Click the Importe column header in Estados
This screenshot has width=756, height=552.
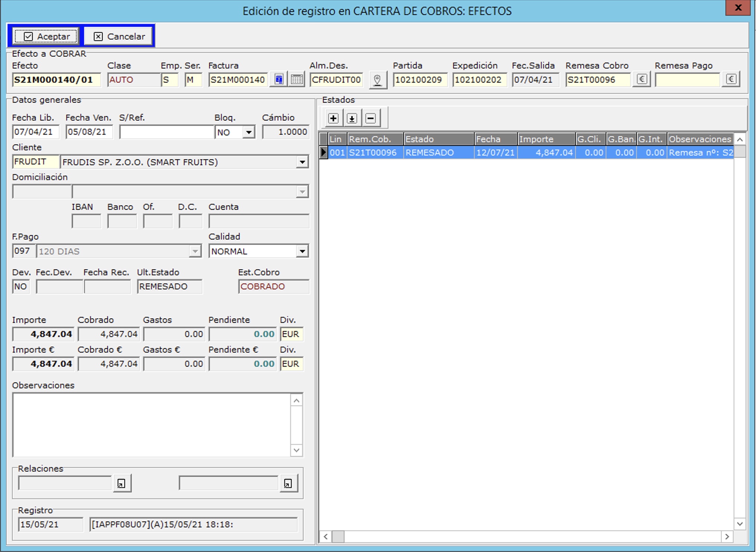(x=545, y=139)
